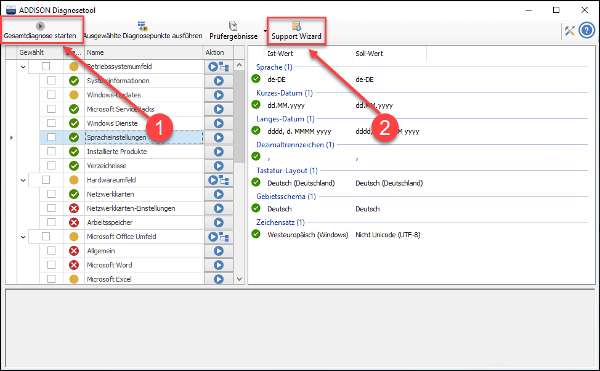Check the Hardwareumfeld checkbox
This screenshot has height=371, width=600.
(46, 179)
